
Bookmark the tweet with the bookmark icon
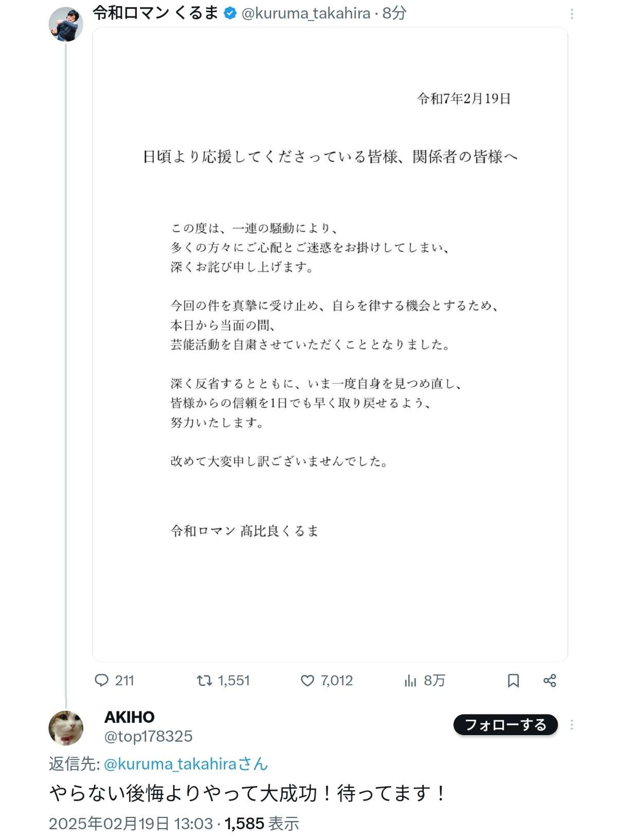tap(513, 681)
